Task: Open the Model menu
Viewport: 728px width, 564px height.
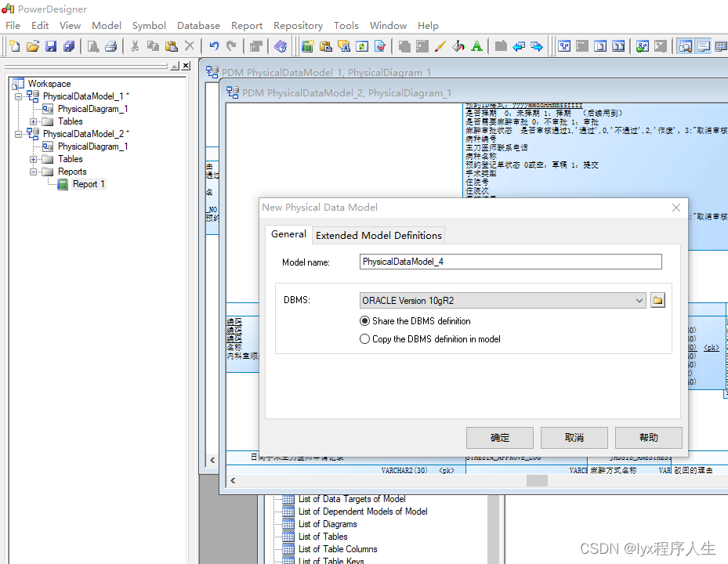Action: pyautogui.click(x=107, y=26)
